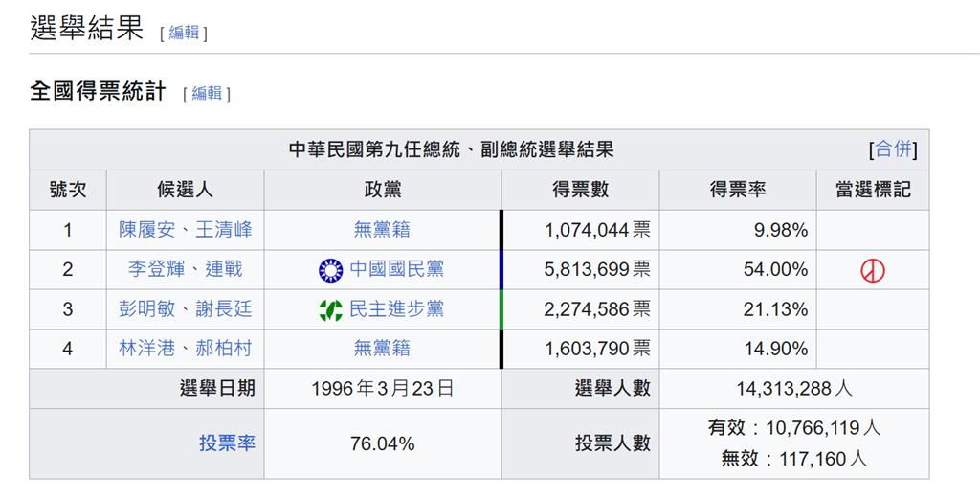Open the 中國國民黨 party link
The width and height of the screenshot is (980, 500).
[396, 270]
